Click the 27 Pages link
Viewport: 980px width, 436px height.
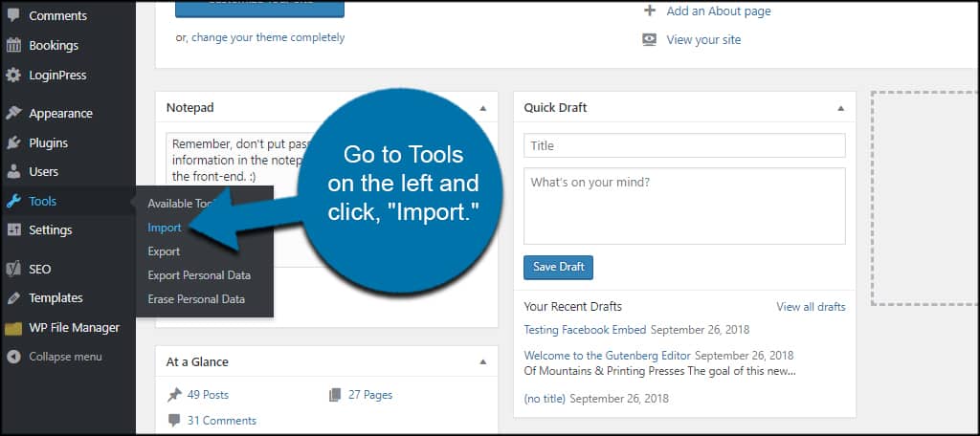click(370, 395)
